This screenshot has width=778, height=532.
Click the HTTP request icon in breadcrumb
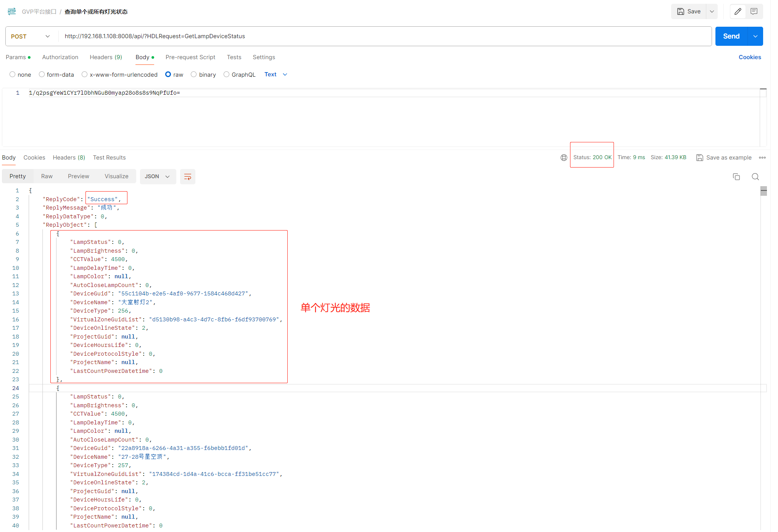12,11
